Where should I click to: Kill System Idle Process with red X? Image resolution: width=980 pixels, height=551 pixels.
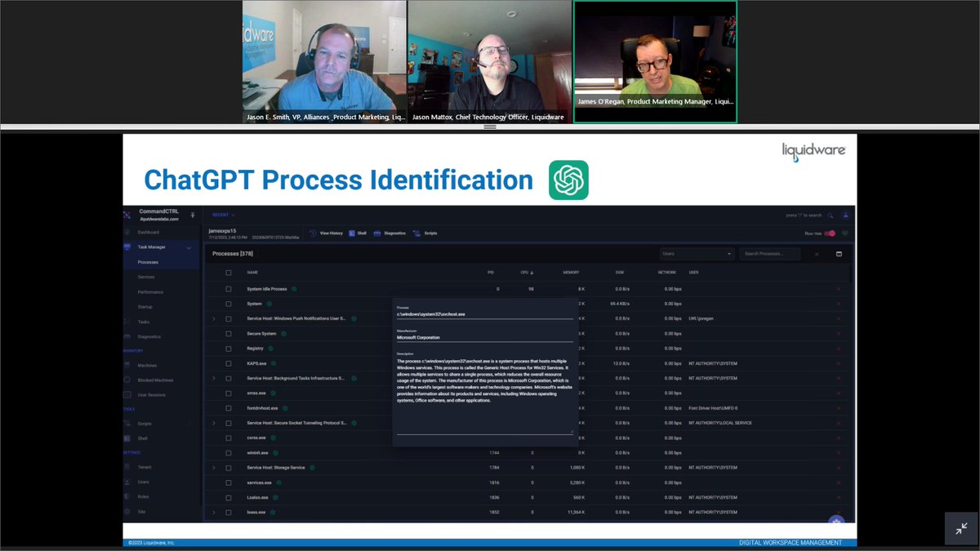839,289
